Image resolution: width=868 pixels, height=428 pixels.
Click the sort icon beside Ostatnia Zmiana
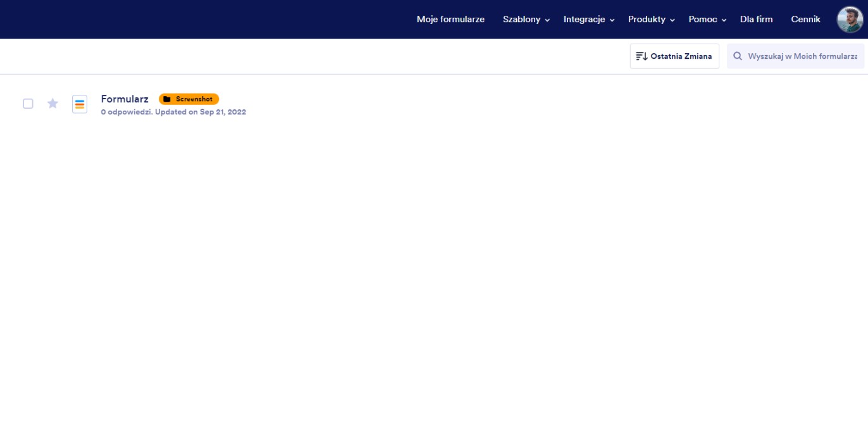[642, 56]
